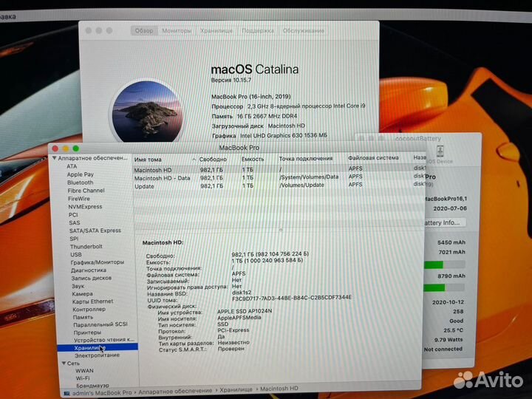
Task: Select Контроллер in the sidebar
Action: coord(89,310)
